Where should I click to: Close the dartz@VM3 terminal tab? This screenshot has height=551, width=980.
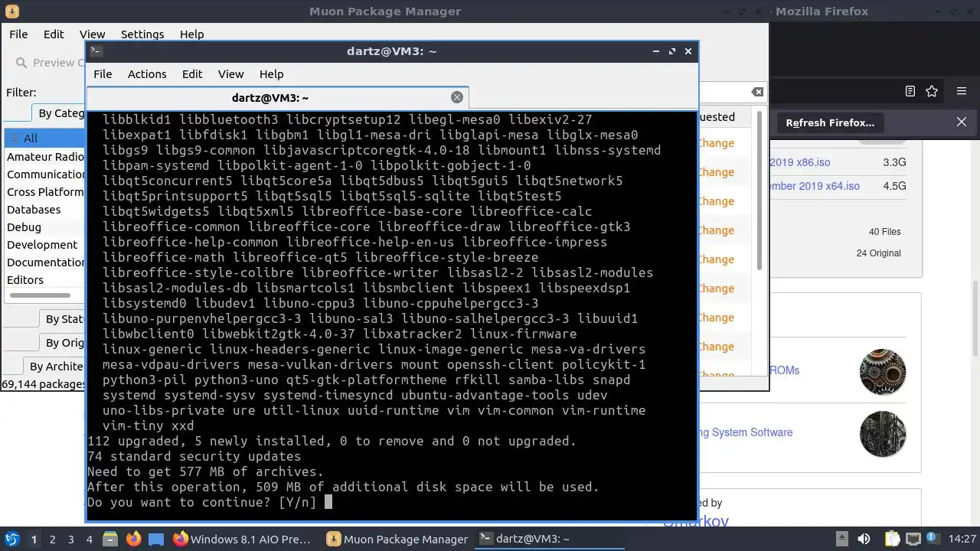click(x=457, y=97)
